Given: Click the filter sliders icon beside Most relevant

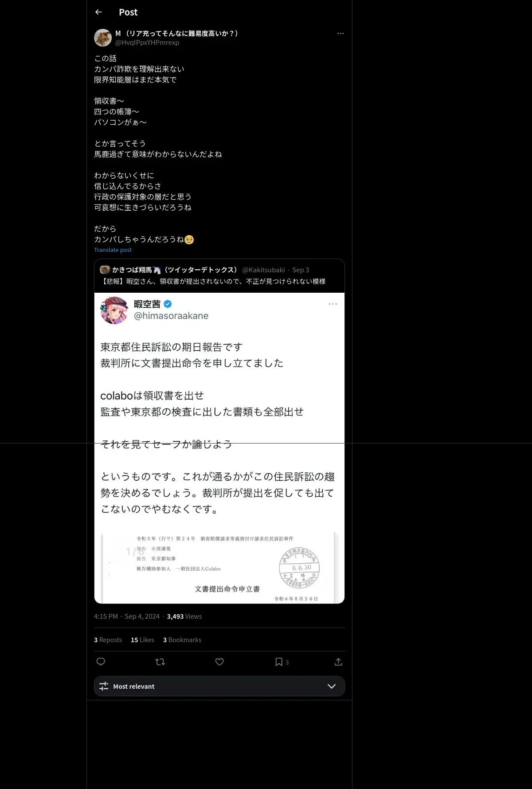Looking at the screenshot, I should (x=104, y=686).
